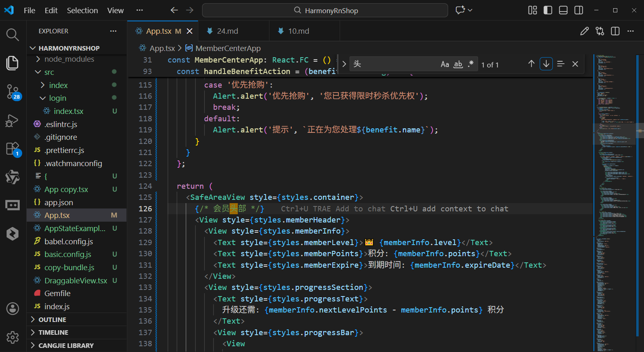The width and height of the screenshot is (644, 352).
Task: Toggle Find in Selection
Action: [561, 64]
